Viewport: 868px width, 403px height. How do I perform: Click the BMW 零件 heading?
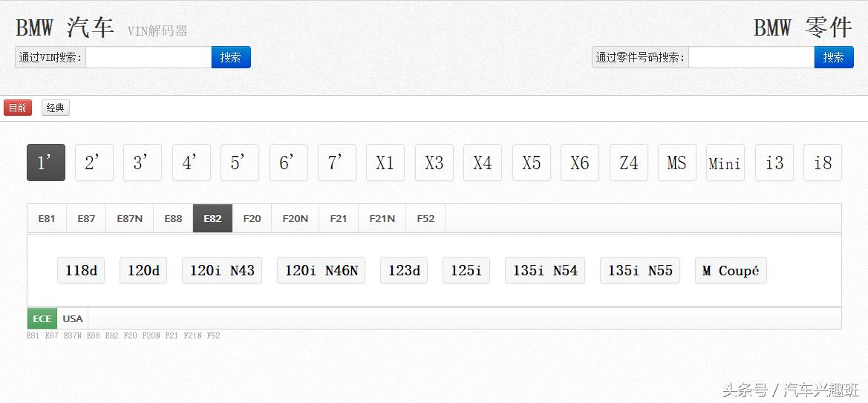803,27
